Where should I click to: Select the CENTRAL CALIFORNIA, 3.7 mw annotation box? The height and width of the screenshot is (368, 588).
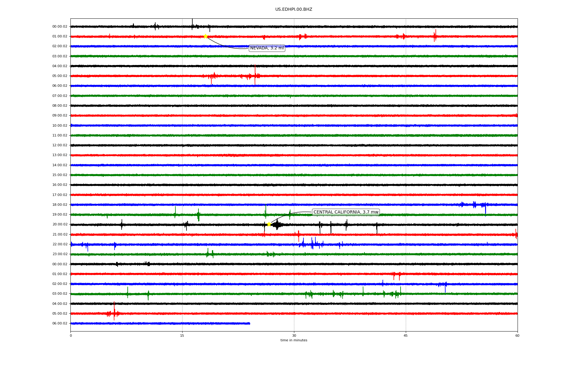[x=346, y=212]
